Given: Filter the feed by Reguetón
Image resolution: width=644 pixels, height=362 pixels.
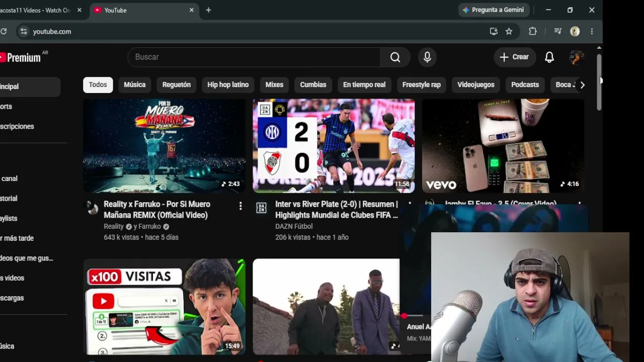Looking at the screenshot, I should click(x=177, y=85).
